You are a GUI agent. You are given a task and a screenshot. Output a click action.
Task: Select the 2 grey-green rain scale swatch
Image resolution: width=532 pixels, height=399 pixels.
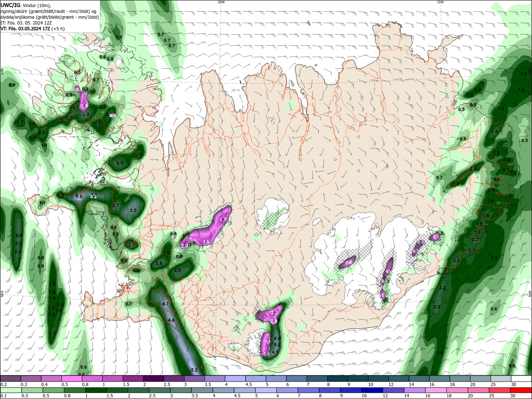pos(138,390)
